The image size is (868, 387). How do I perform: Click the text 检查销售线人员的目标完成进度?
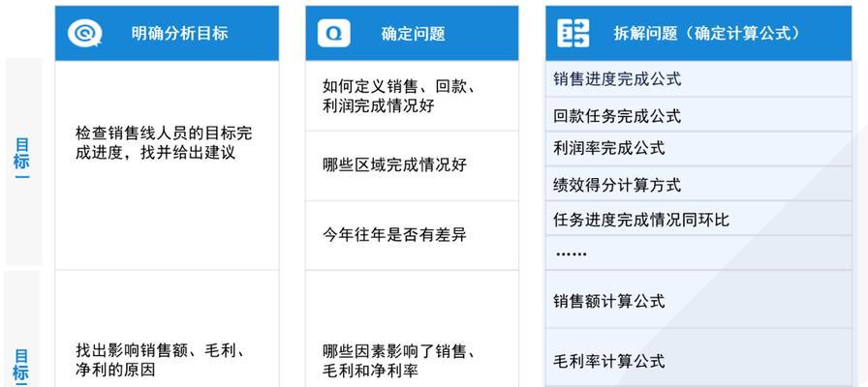tap(164, 142)
